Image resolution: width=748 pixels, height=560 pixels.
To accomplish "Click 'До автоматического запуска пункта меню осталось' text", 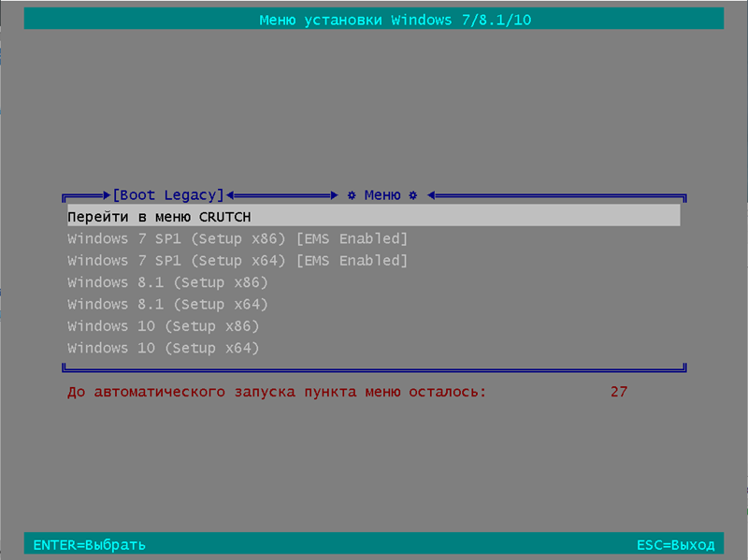I will pos(277,392).
